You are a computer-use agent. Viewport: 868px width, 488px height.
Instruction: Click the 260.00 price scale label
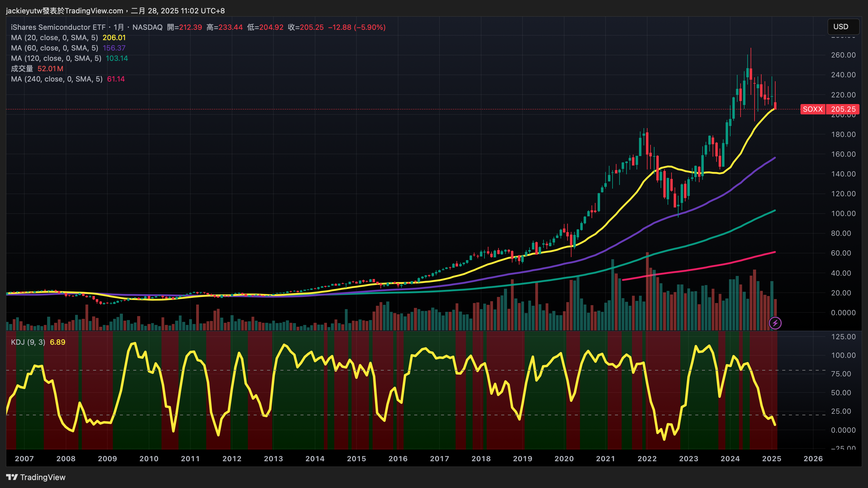843,55
